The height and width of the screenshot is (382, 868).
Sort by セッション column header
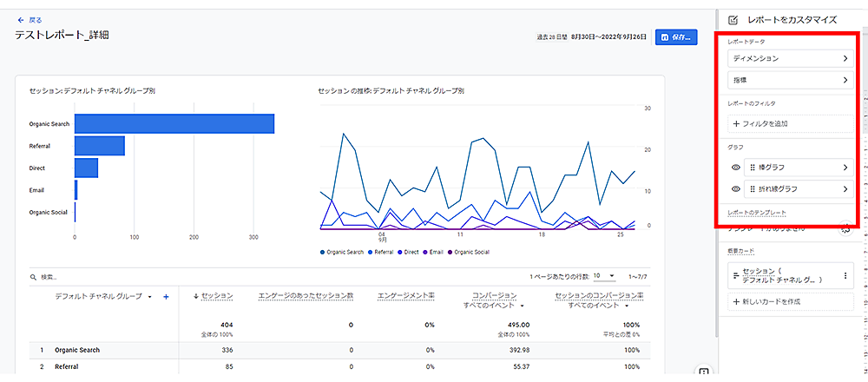coord(213,296)
